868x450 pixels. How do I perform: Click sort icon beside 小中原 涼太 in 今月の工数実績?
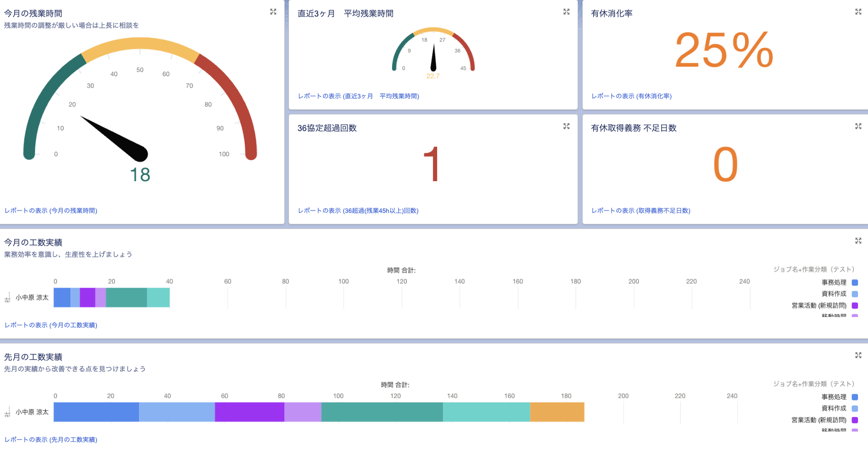pos(8,298)
